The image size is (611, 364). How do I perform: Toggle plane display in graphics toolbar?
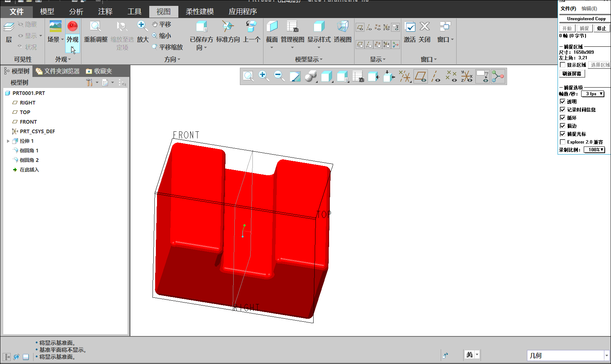point(420,76)
